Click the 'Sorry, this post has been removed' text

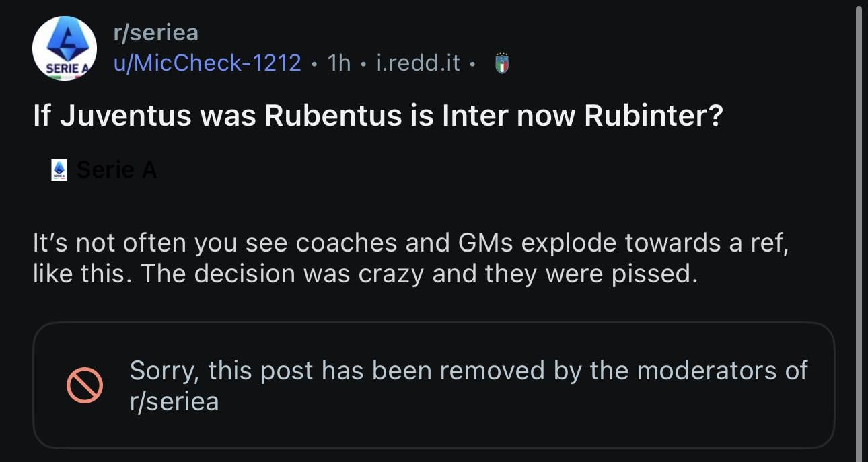coord(468,371)
